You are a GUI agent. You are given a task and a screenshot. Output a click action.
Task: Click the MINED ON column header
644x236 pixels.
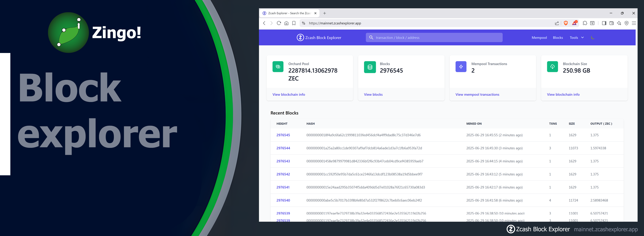click(x=474, y=124)
